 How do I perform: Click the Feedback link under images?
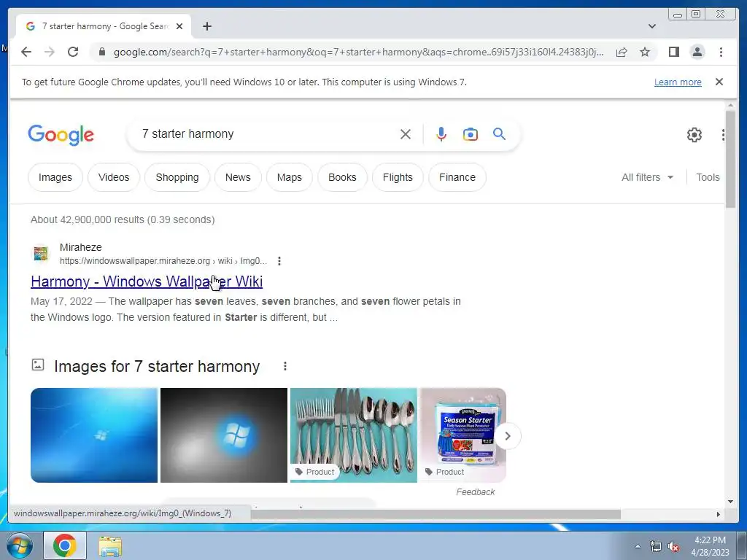click(x=475, y=492)
